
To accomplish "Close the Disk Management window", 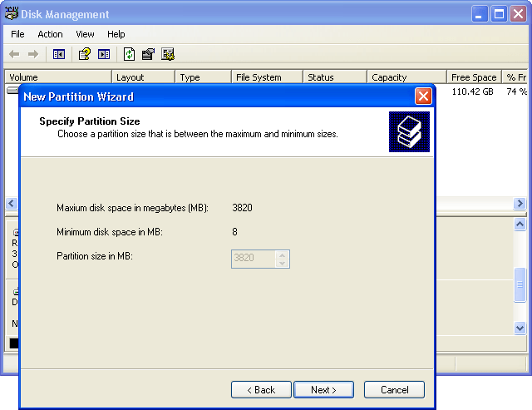I will coord(518,14).
